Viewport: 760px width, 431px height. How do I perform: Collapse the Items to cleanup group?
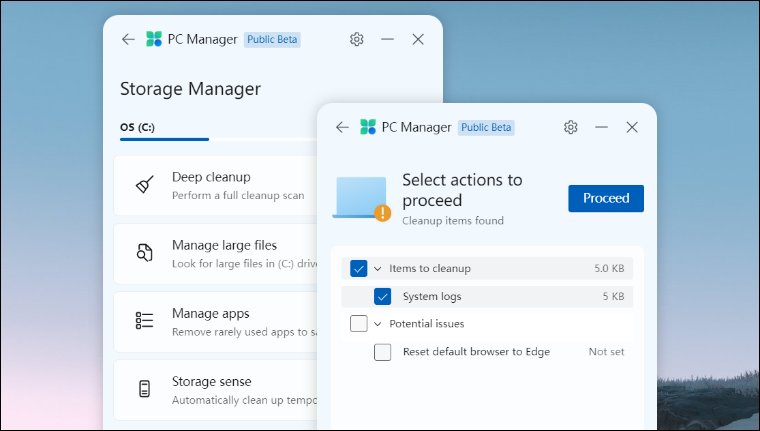tap(378, 269)
